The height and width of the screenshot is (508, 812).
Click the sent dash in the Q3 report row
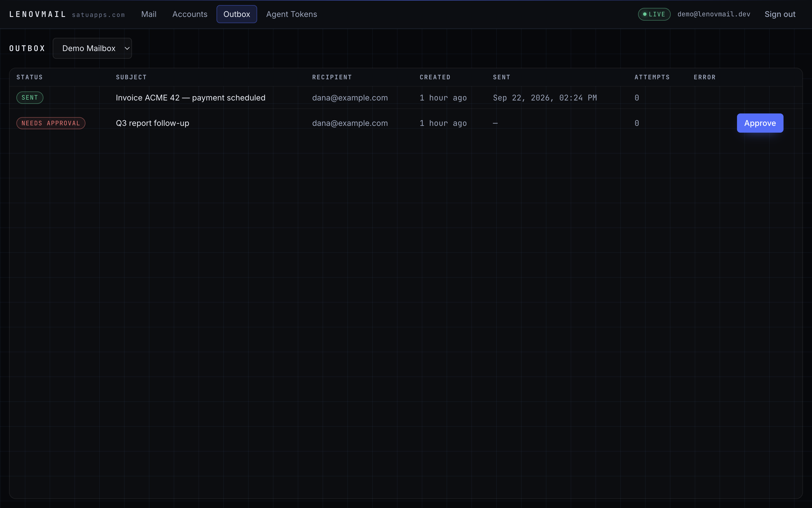[x=495, y=123]
